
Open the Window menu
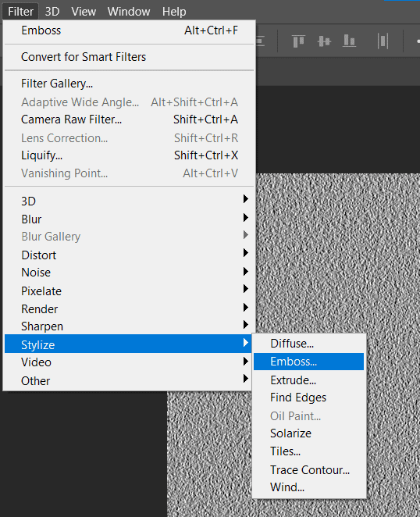point(129,12)
